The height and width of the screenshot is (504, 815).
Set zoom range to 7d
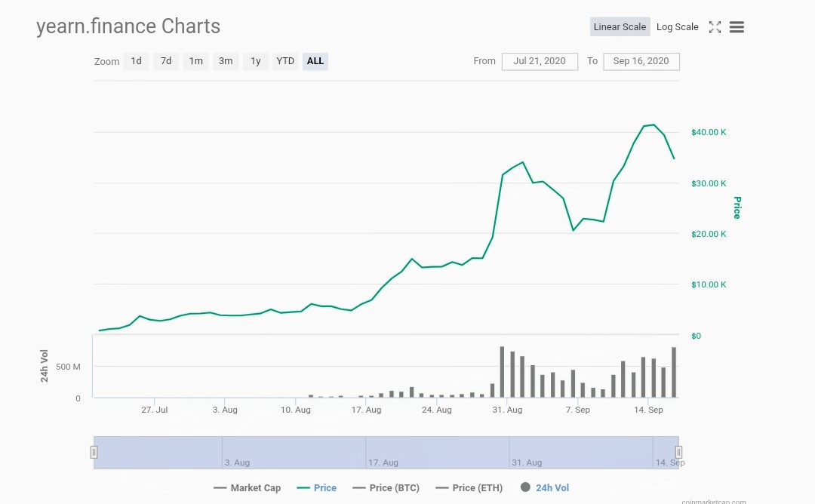166,61
